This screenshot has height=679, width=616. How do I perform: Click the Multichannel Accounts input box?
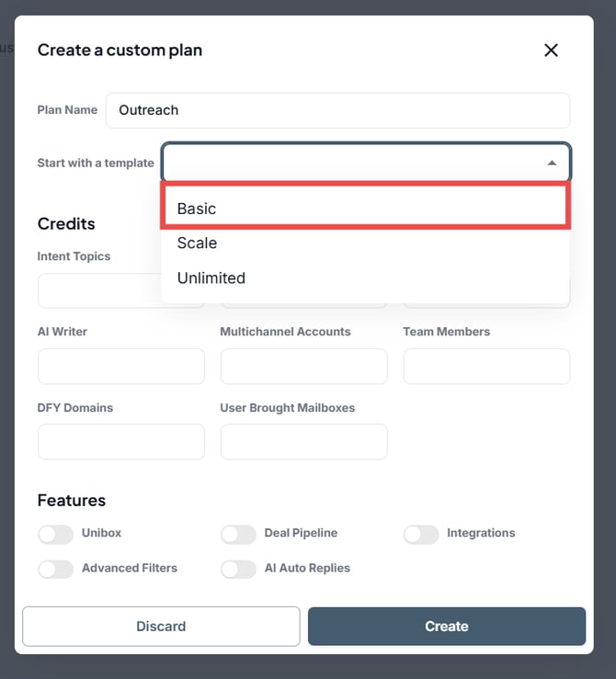pos(303,366)
